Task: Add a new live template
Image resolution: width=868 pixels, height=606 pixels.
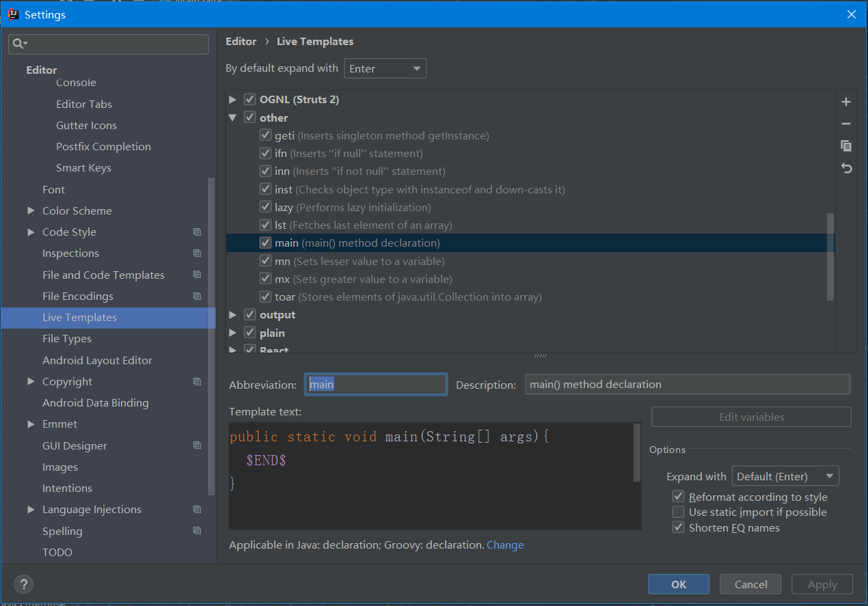Action: (846, 101)
